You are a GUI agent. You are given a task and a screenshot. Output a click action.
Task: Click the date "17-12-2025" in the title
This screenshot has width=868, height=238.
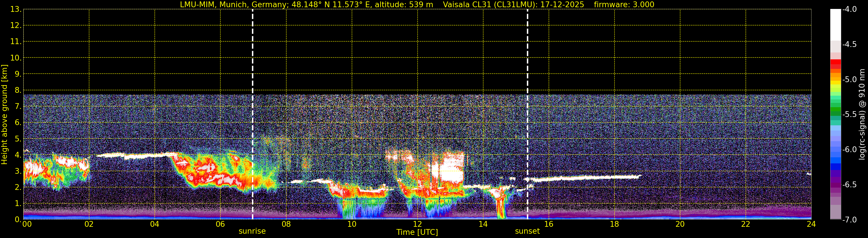point(563,5)
